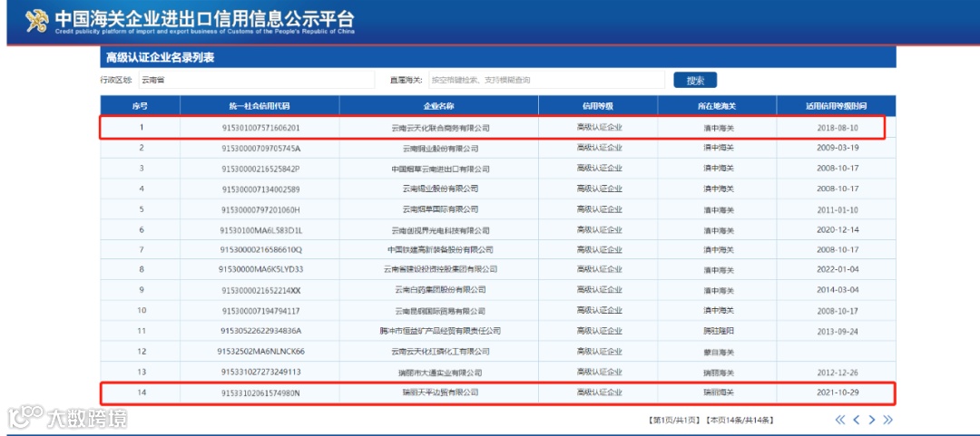980x436 pixels.
Task: Click the page indicator 第1页/共1页
Action: coord(673,421)
